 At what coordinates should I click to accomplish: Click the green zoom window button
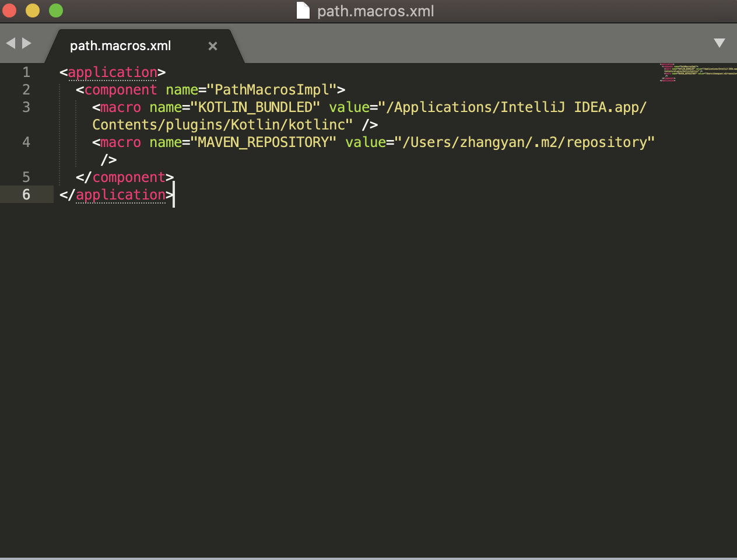[x=56, y=10]
